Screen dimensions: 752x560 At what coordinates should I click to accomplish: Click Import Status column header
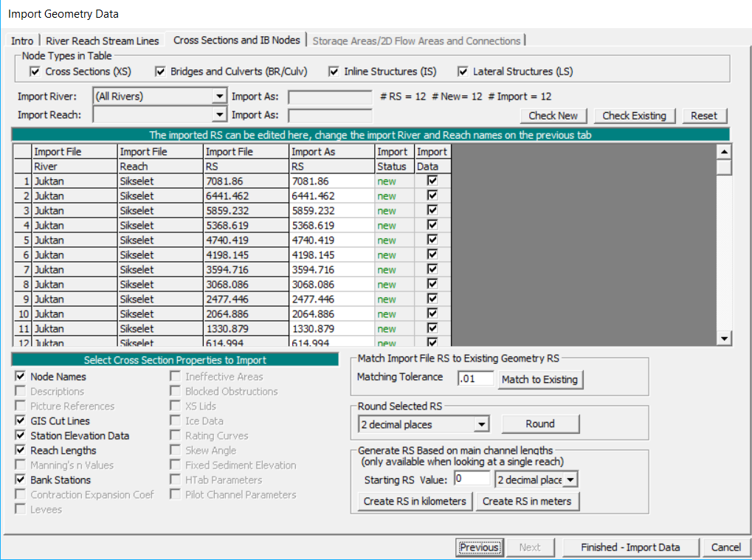pyautogui.click(x=394, y=159)
